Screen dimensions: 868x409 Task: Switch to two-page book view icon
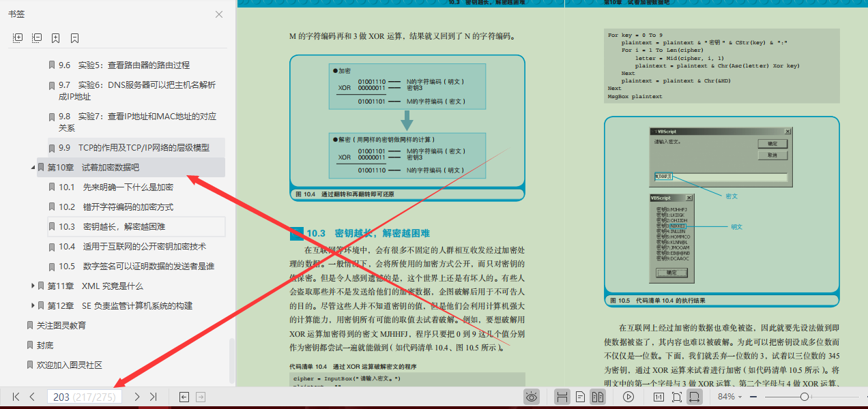[x=599, y=397]
